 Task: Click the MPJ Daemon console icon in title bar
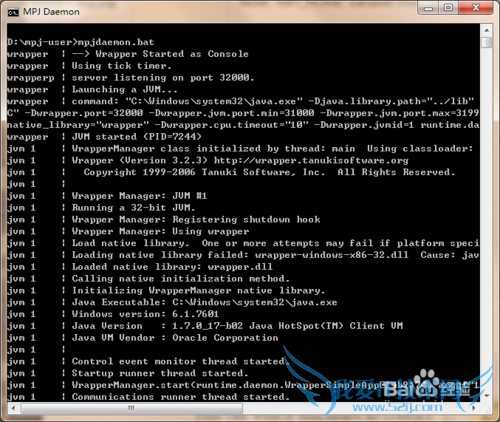point(13,12)
